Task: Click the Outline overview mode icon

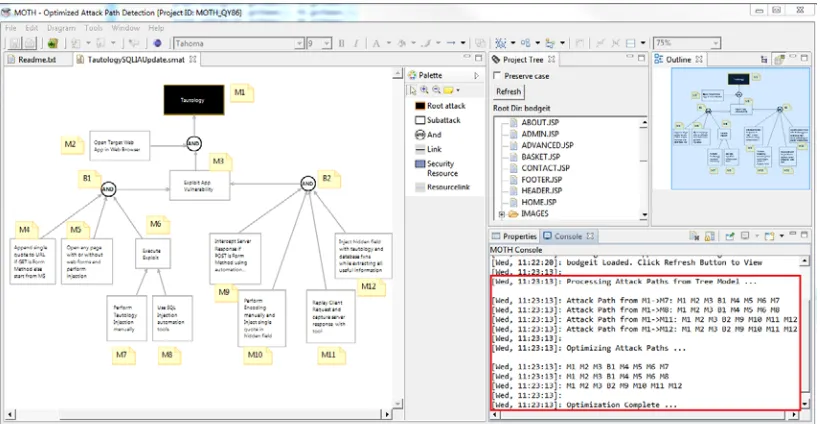Action: tap(780, 60)
